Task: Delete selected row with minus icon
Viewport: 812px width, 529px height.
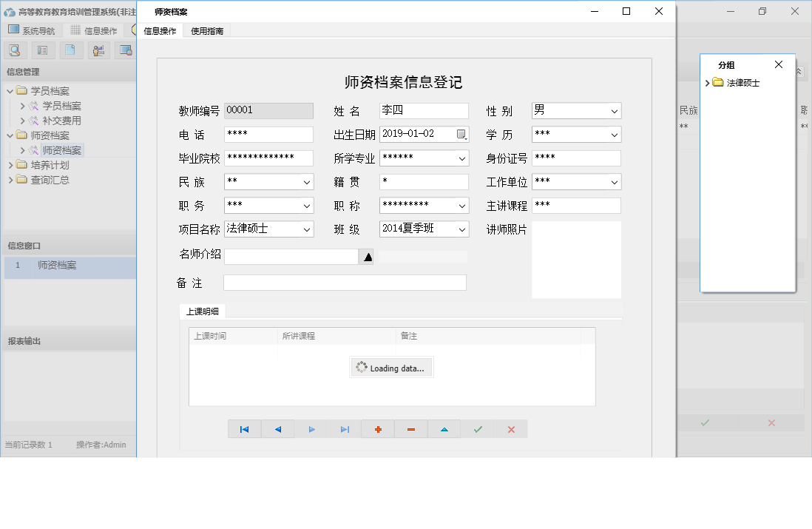Action: pyautogui.click(x=410, y=428)
